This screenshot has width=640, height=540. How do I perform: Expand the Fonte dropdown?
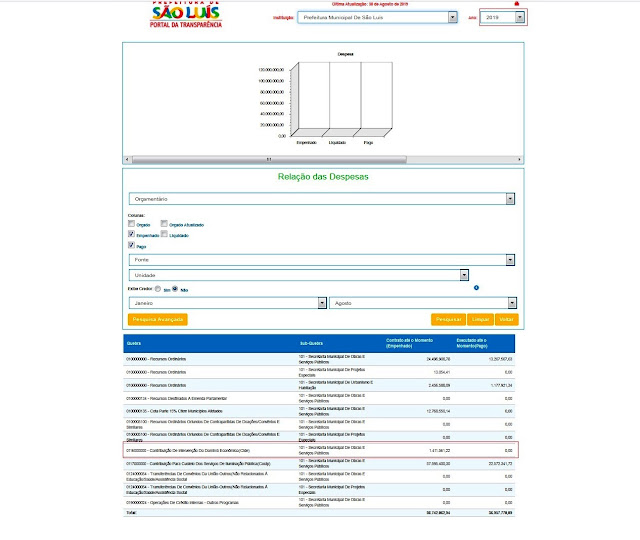[322, 260]
